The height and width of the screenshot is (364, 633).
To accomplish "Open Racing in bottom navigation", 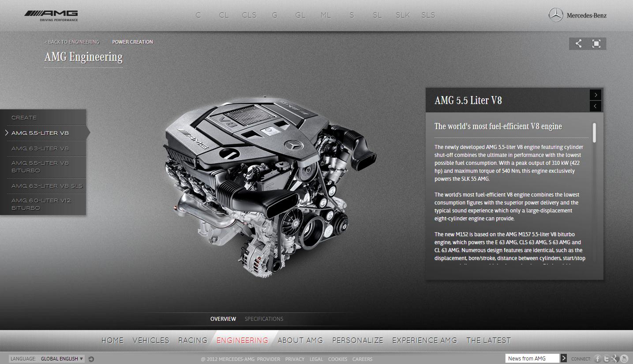I will tap(193, 340).
